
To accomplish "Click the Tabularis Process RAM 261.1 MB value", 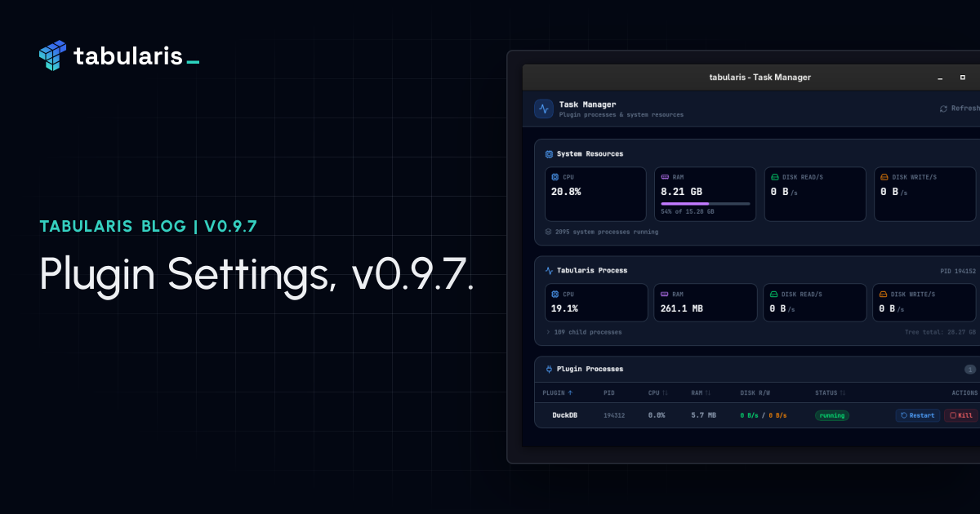I will [682, 308].
